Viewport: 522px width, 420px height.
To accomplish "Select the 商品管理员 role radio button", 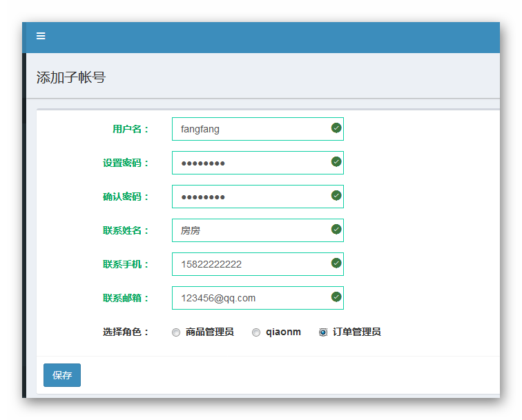I will coord(176,332).
